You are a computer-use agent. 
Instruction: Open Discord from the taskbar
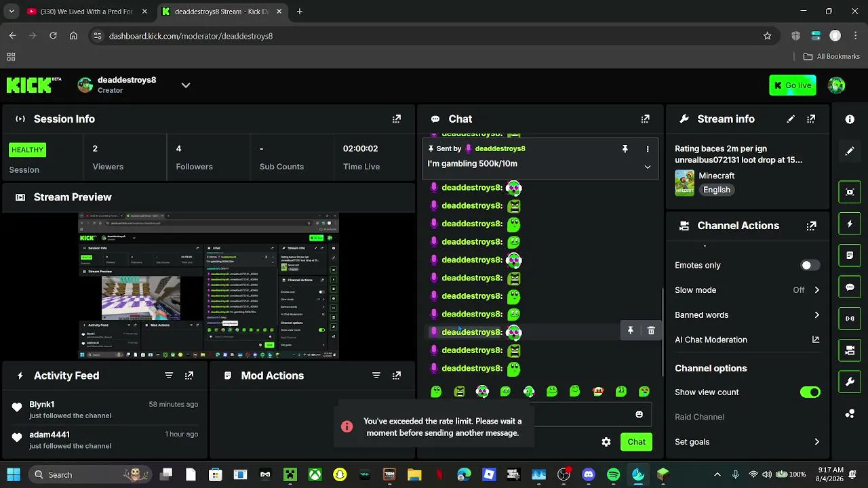click(x=589, y=474)
